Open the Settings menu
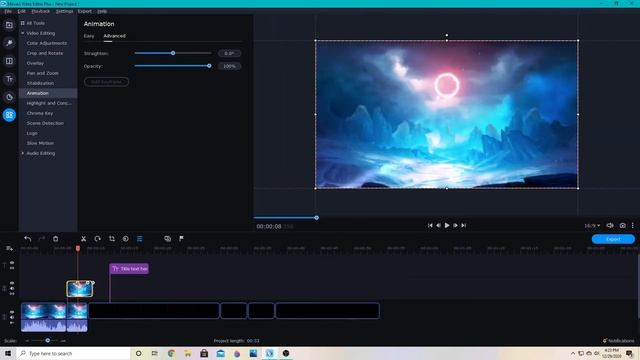The width and height of the screenshot is (640, 360). pos(64,11)
